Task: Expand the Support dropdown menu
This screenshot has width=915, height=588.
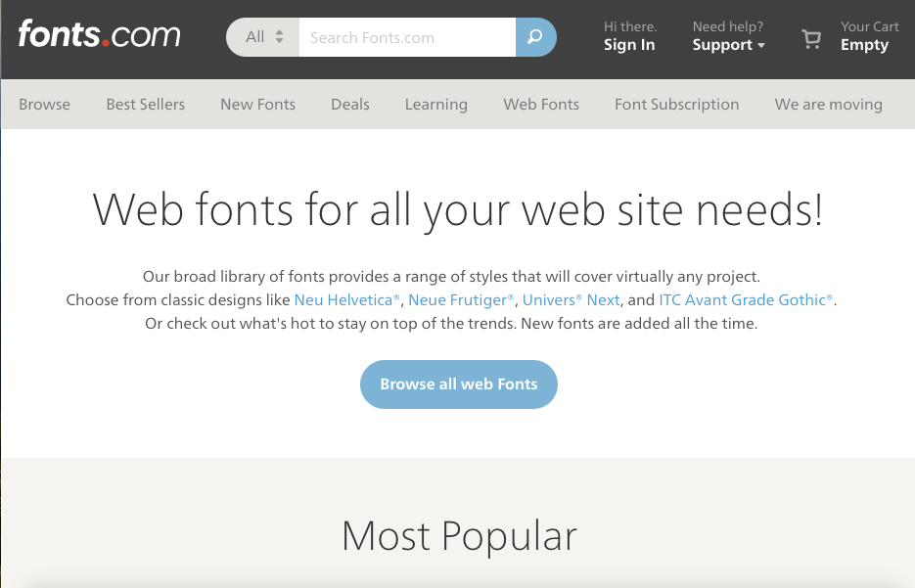Action: point(728,45)
